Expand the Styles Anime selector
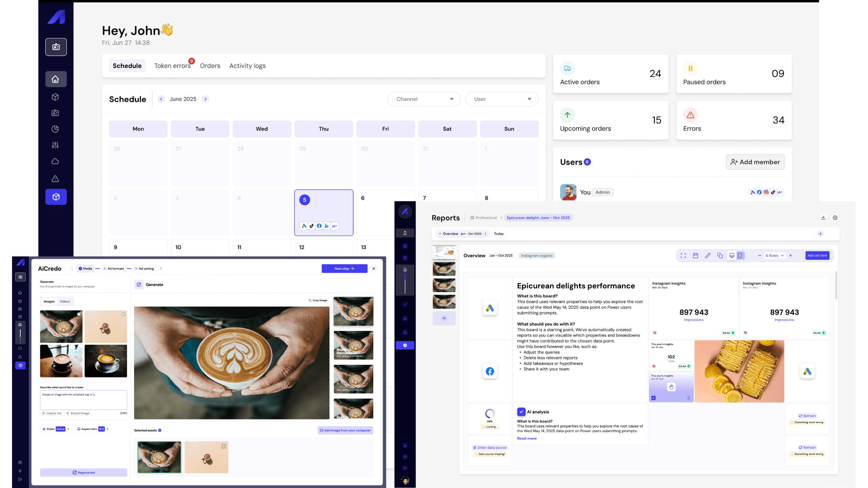Image resolution: width=868 pixels, height=488 pixels. tap(55, 429)
